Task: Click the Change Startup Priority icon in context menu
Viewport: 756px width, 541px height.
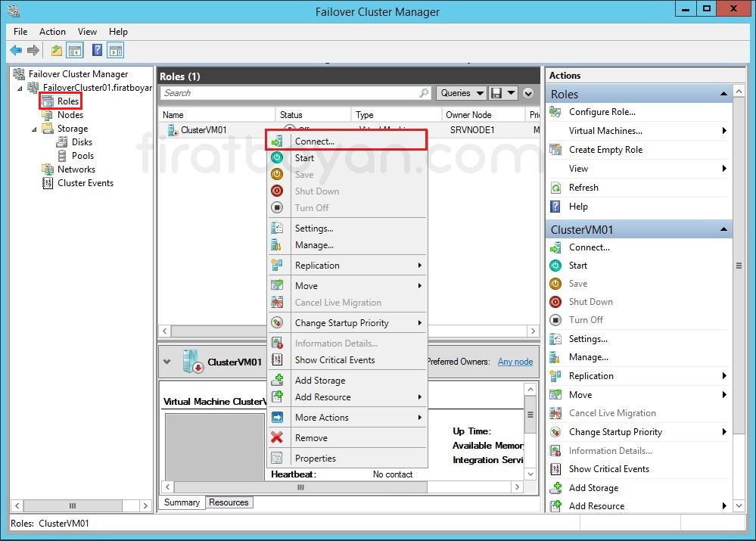Action: click(277, 322)
